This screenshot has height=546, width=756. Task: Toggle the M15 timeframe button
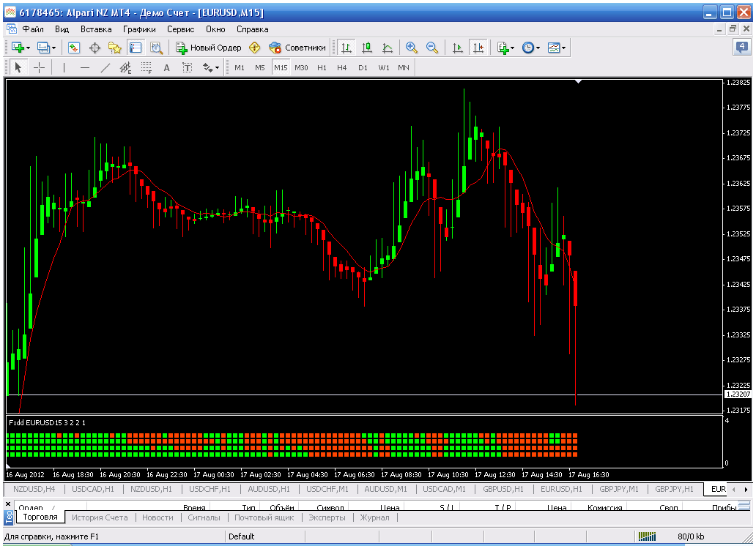(x=281, y=67)
